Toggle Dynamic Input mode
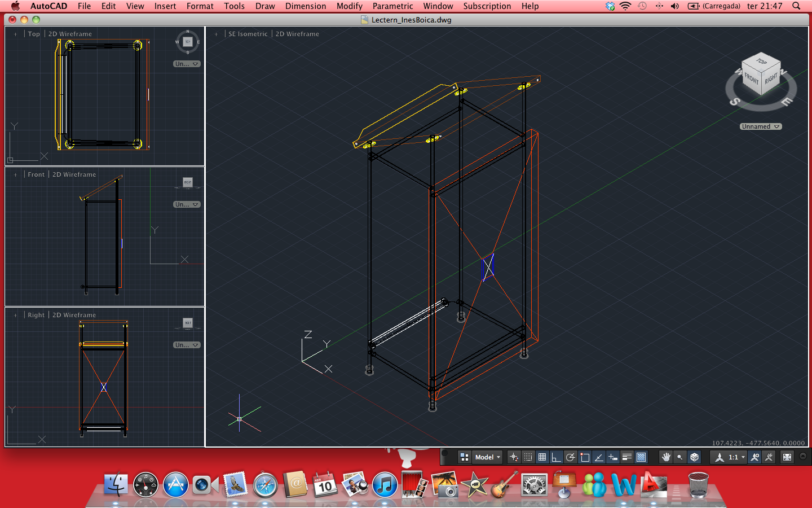 [614, 457]
